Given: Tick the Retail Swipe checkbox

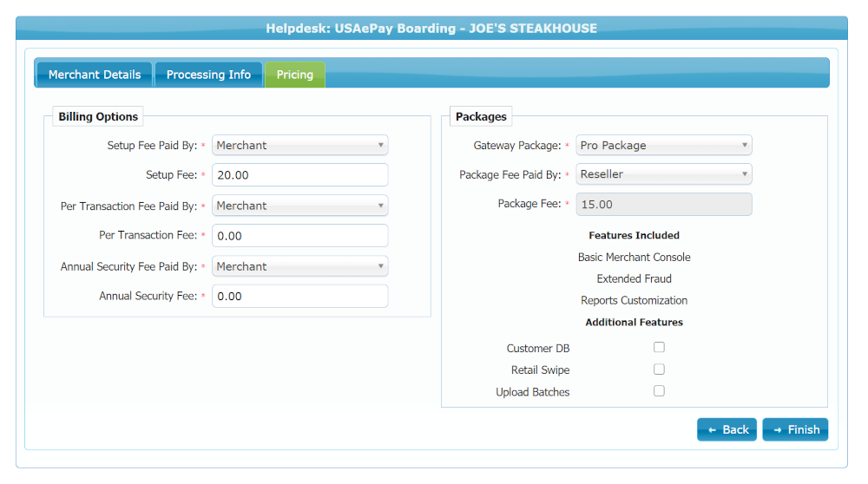Looking at the screenshot, I should [x=659, y=370].
